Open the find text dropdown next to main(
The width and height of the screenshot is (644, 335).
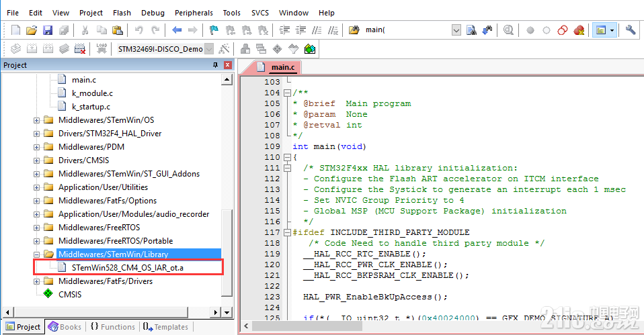pyautogui.click(x=456, y=30)
